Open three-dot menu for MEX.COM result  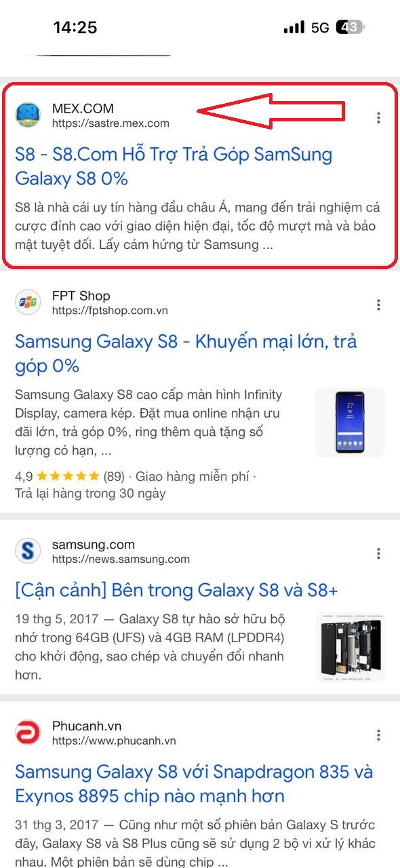click(378, 117)
